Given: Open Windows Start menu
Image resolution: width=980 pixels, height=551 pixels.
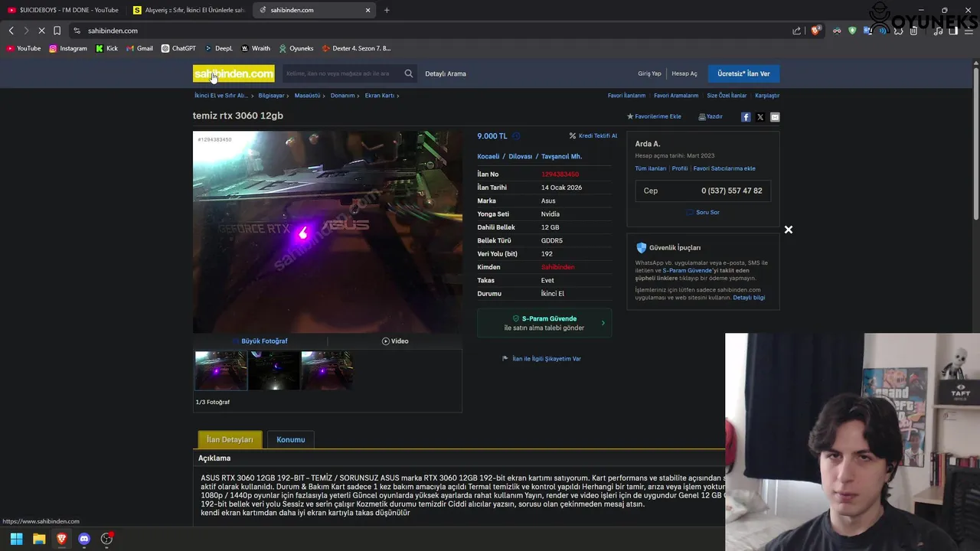Looking at the screenshot, I should click(16, 539).
